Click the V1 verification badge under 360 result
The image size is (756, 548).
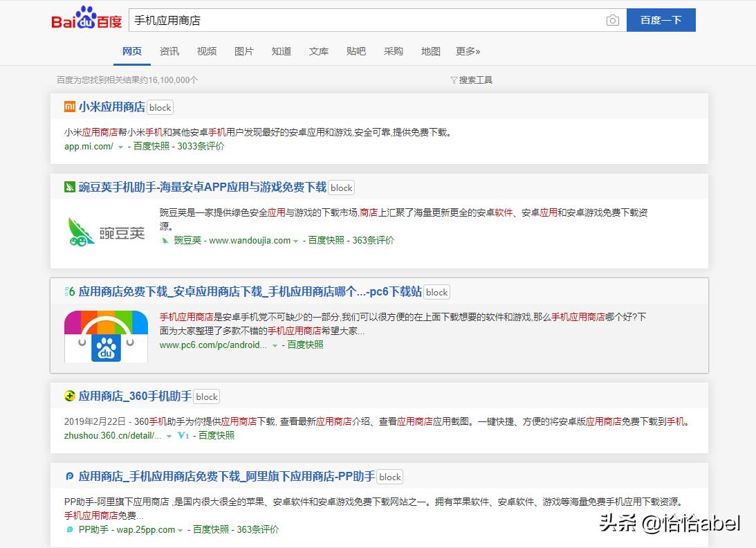(183, 435)
